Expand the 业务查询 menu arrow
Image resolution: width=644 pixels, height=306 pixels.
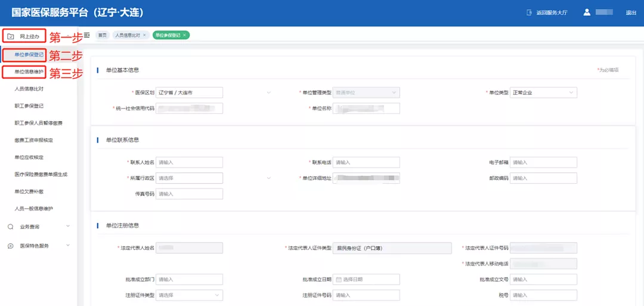coord(68,227)
